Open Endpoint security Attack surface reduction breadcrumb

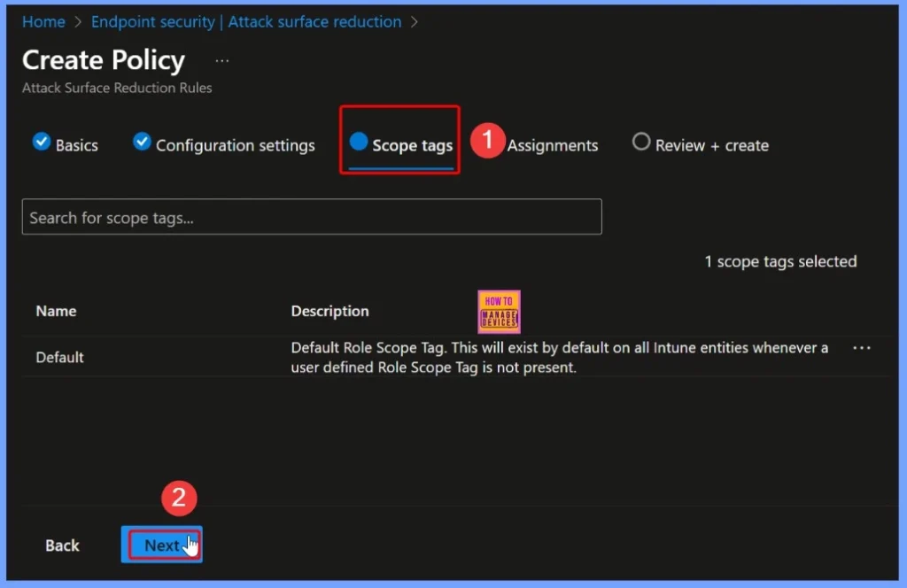point(245,21)
